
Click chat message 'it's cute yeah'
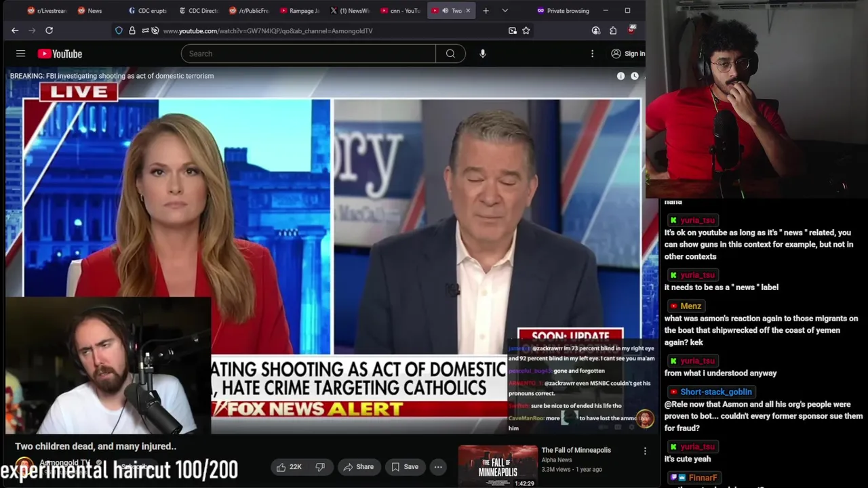click(x=688, y=459)
